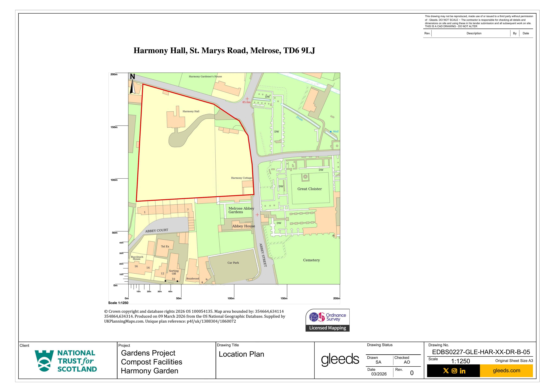Click the 'Buccleuch House' label
Viewport: 555px width, 392px height.
click(x=137, y=258)
